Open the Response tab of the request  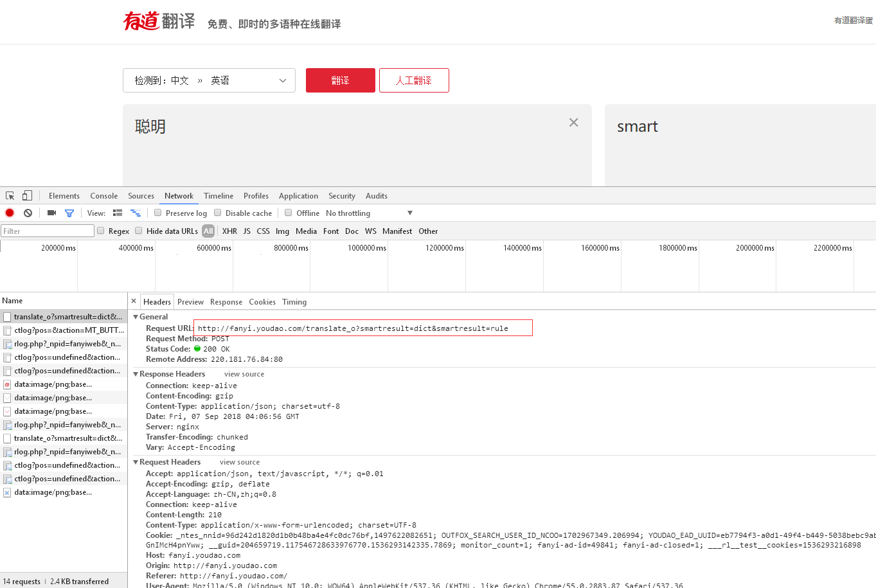click(226, 302)
